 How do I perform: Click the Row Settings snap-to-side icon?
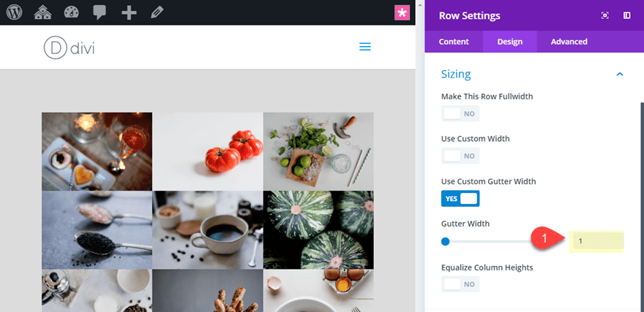click(x=626, y=15)
